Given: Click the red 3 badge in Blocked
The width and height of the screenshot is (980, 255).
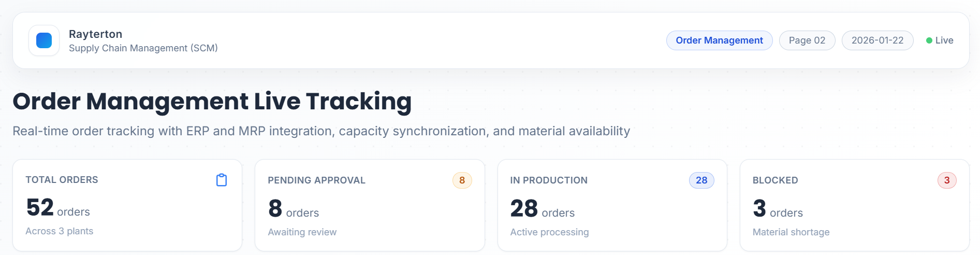Looking at the screenshot, I should point(947,180).
